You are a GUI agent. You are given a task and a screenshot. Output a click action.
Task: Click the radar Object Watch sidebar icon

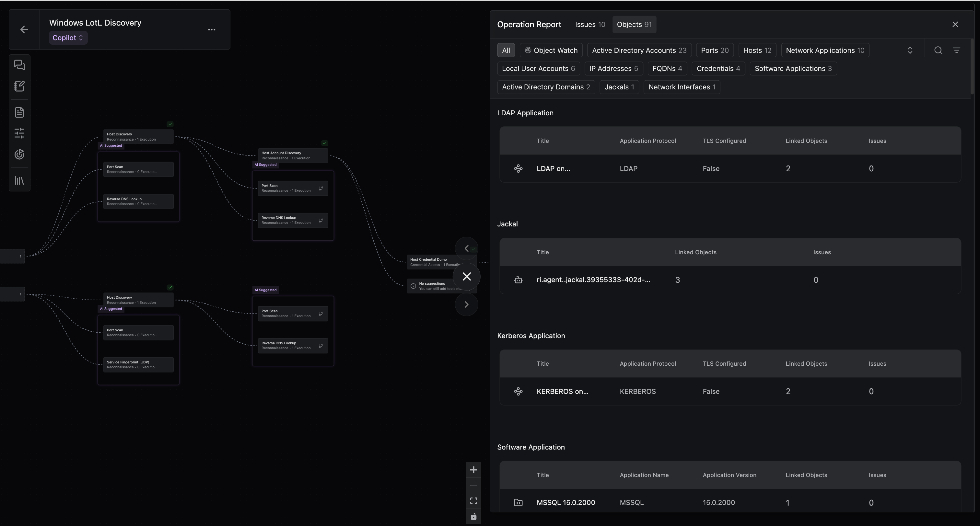(19, 154)
